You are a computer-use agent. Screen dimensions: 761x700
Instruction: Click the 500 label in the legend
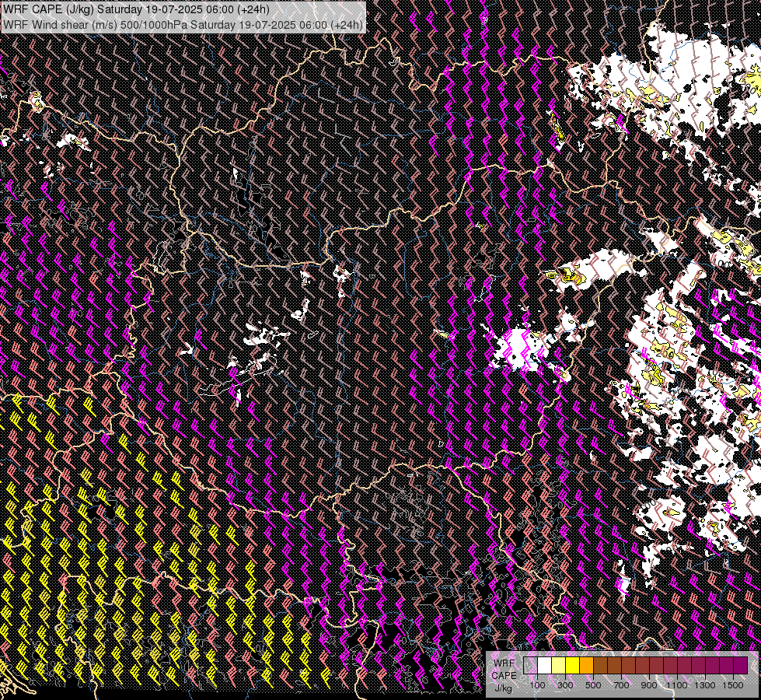[594, 685]
